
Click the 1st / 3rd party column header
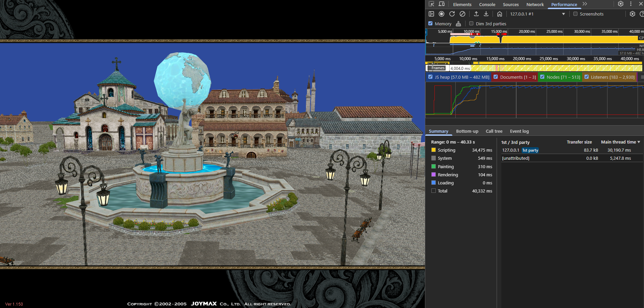(515, 142)
